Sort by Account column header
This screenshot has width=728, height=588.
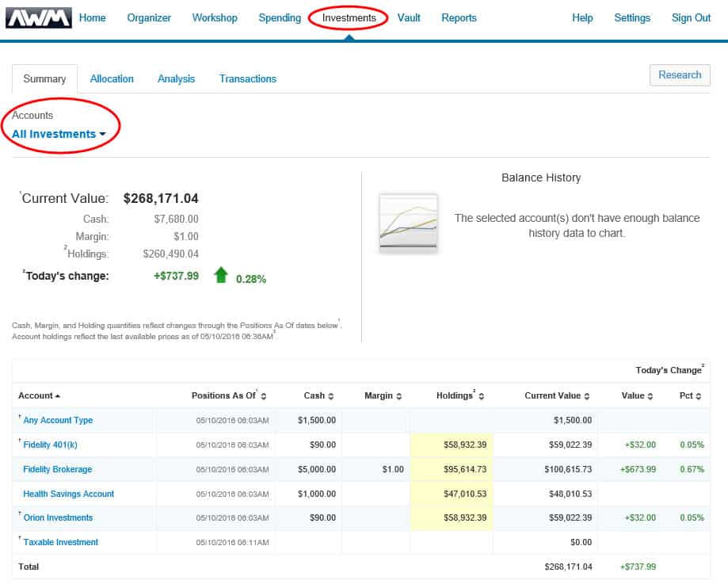click(x=39, y=395)
